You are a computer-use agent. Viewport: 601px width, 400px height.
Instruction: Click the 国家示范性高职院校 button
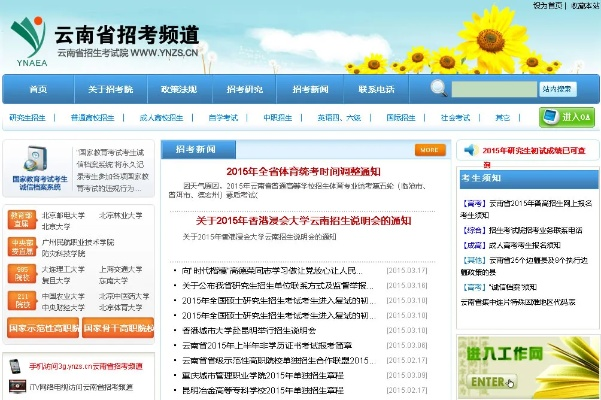pyautogui.click(x=39, y=327)
